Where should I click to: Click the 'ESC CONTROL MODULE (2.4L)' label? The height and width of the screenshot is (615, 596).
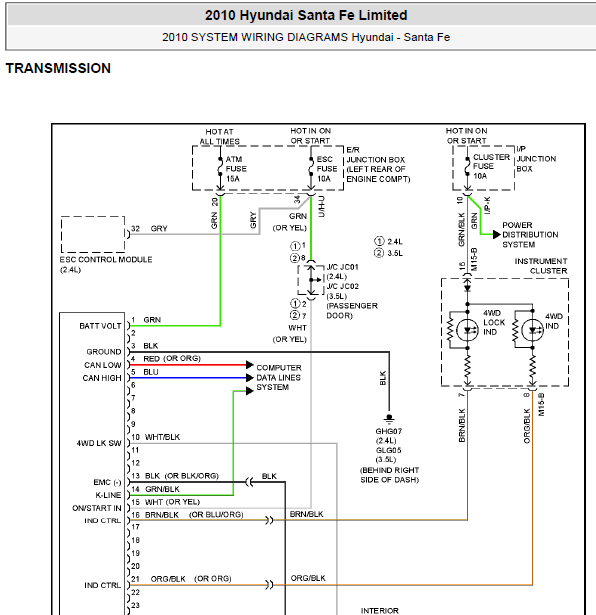point(106,265)
